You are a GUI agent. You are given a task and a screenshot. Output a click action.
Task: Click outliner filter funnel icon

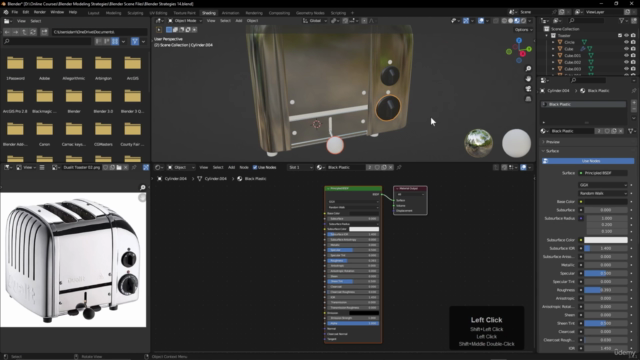pos(622,20)
